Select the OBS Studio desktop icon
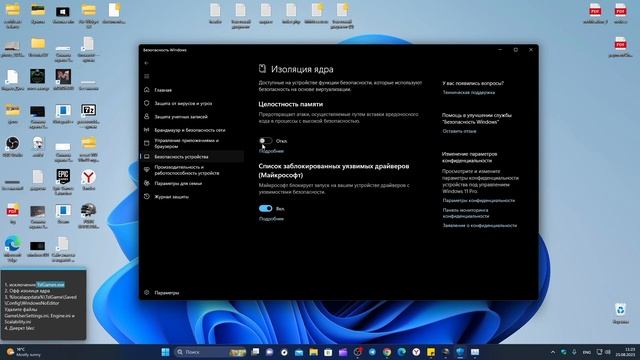Viewport: 640px width, 360px height. click(x=12, y=147)
